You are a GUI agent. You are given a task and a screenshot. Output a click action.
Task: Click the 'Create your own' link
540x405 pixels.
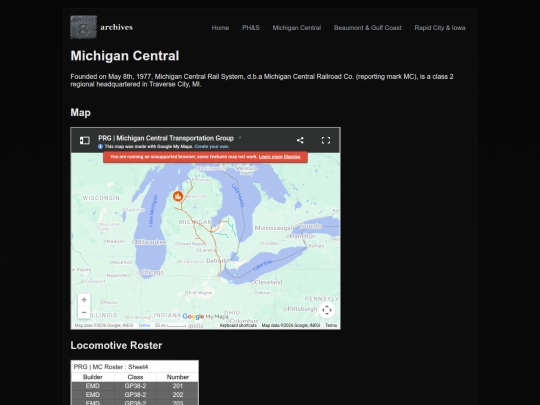[212, 146]
